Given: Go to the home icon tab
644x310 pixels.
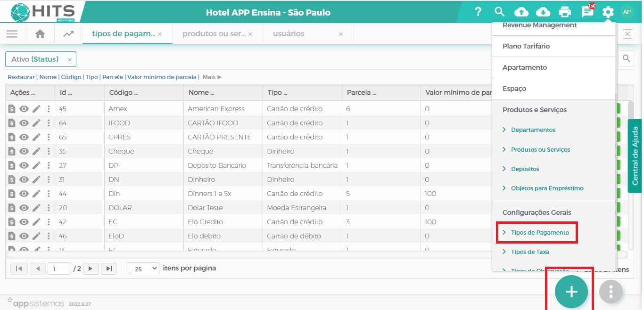Looking at the screenshot, I should coord(40,34).
